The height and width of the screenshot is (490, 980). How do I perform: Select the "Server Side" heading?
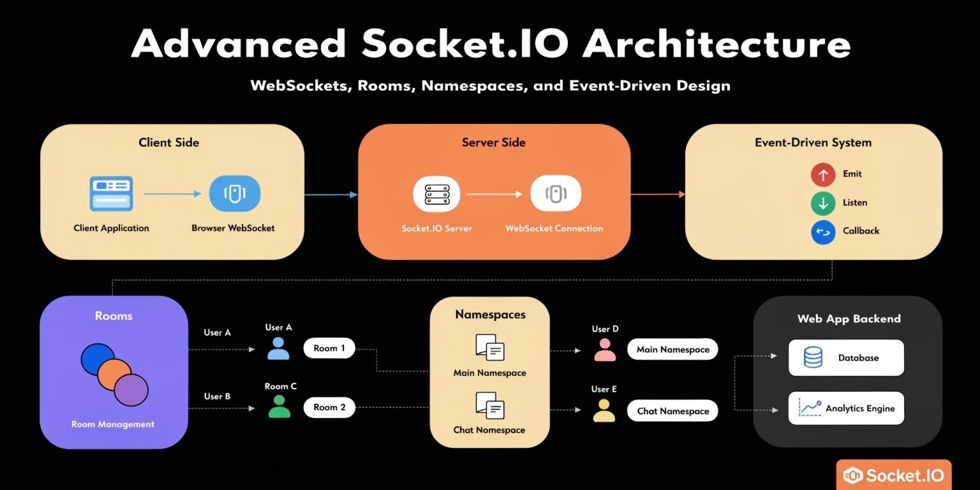(494, 143)
